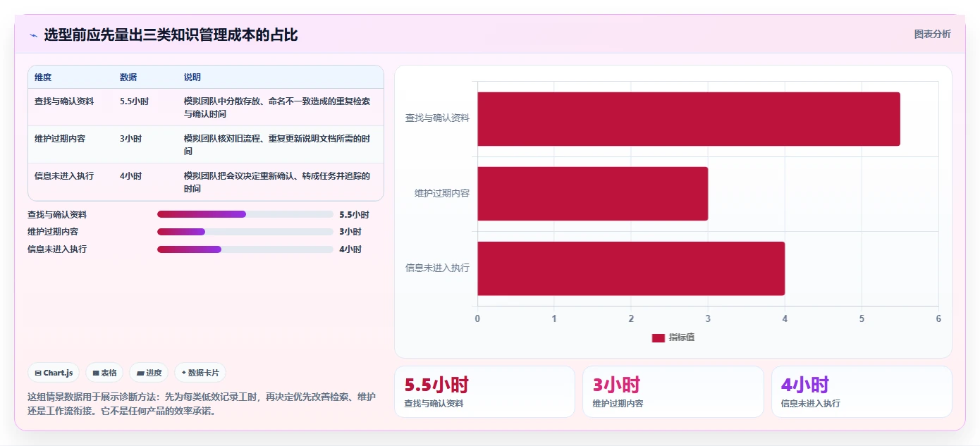Click the 5.5小时 data card
The height and width of the screenshot is (446, 980).
484,392
